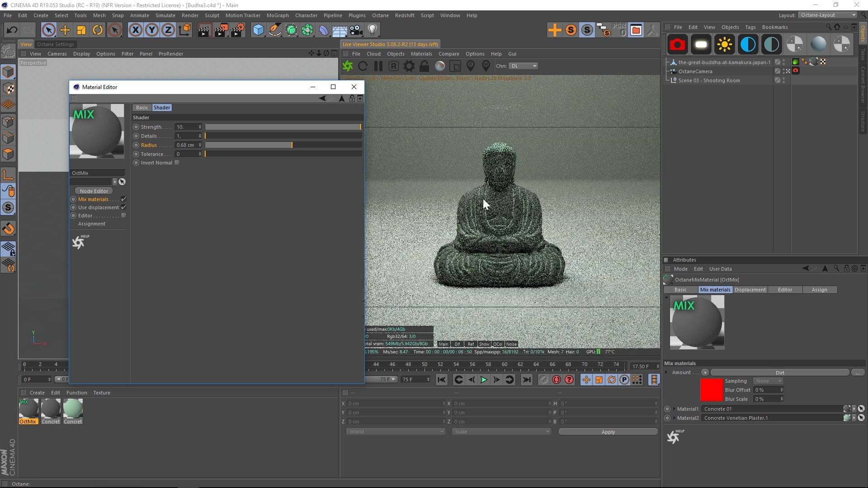Image resolution: width=868 pixels, height=488 pixels.
Task: Click the light bulb light object icon
Action: [372, 30]
